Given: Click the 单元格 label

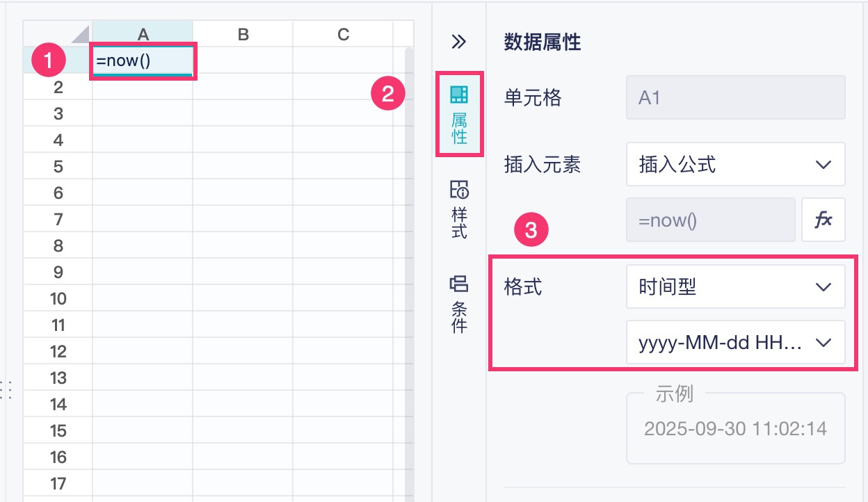Looking at the screenshot, I should [532, 97].
